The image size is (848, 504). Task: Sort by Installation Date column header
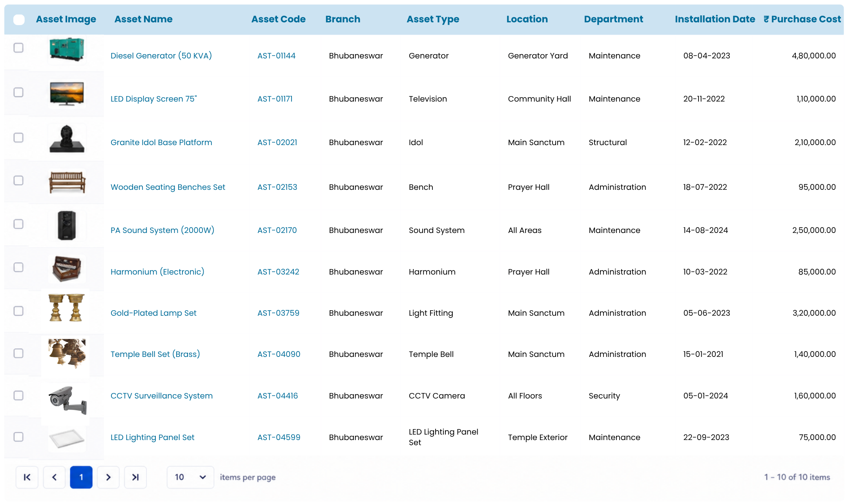(715, 19)
